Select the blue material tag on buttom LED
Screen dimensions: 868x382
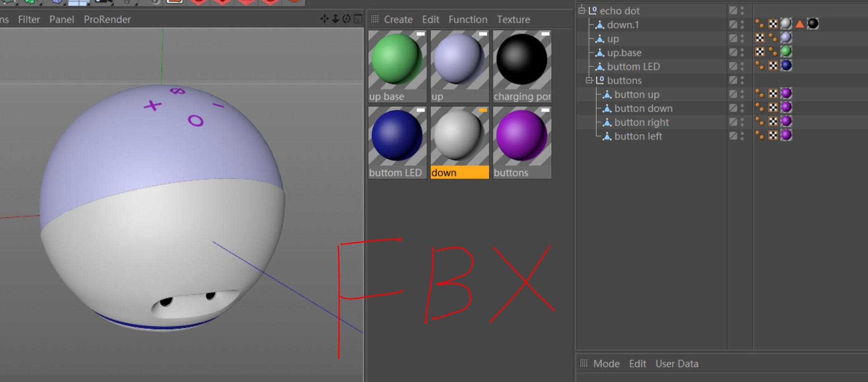787,66
